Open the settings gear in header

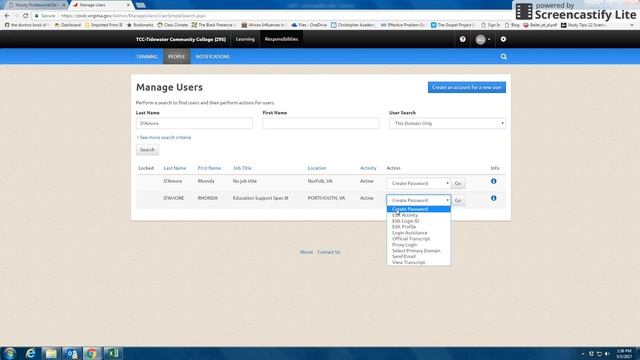503,39
